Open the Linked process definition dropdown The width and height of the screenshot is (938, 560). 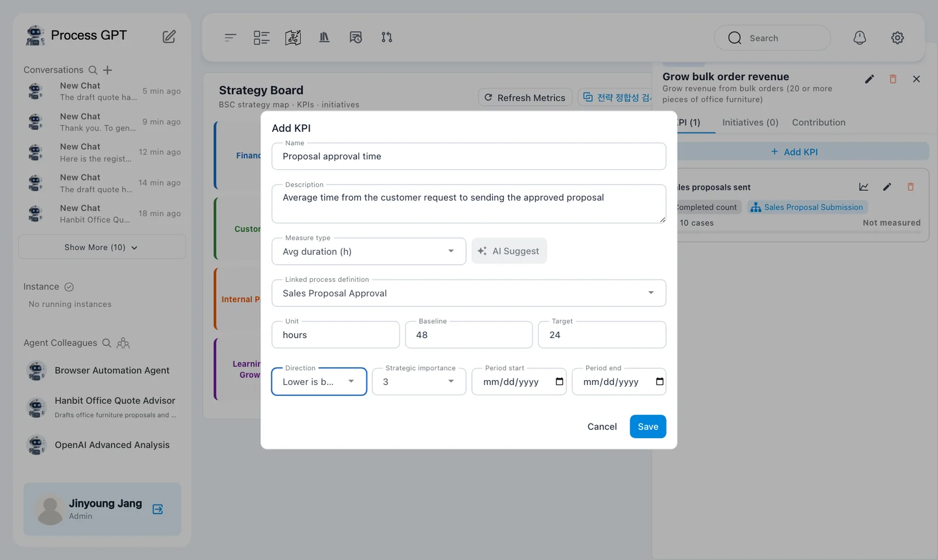click(469, 293)
